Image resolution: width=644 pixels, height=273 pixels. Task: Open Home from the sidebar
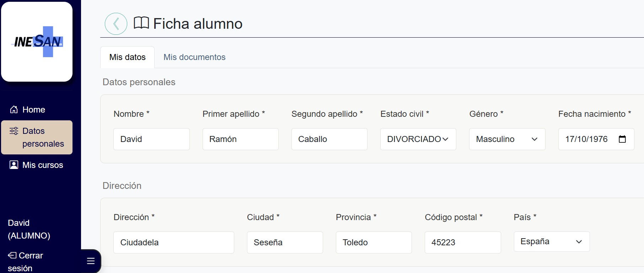[x=34, y=110]
